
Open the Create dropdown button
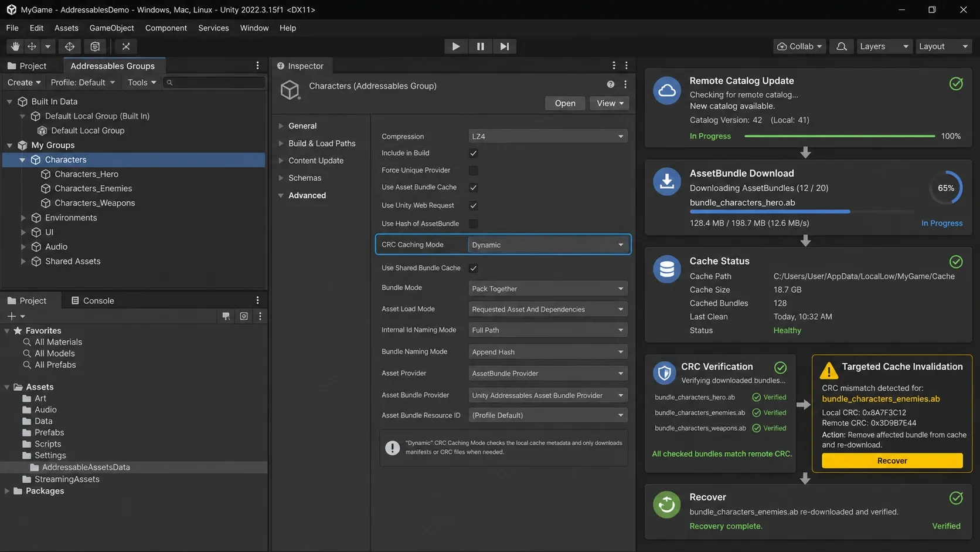tap(24, 82)
